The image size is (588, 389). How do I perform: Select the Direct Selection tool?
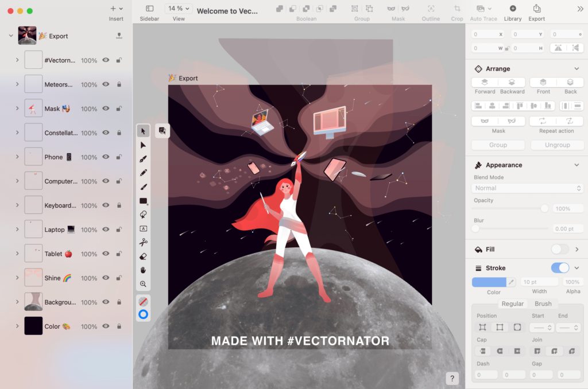click(x=143, y=145)
